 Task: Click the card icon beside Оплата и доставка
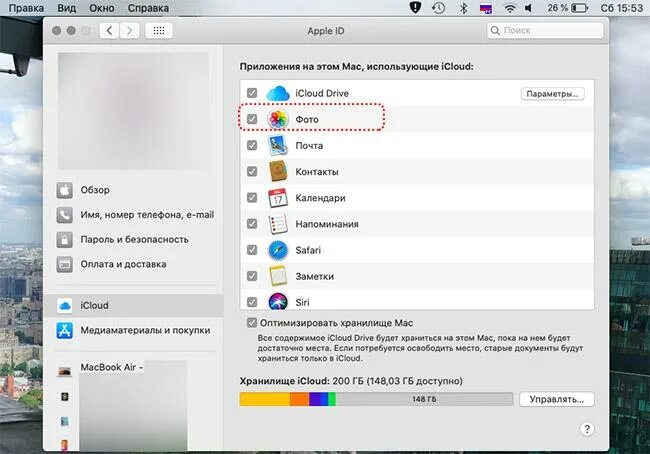[65, 265]
